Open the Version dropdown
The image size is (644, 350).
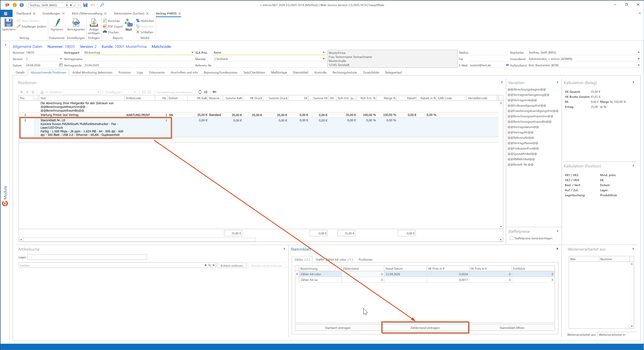click(x=61, y=59)
